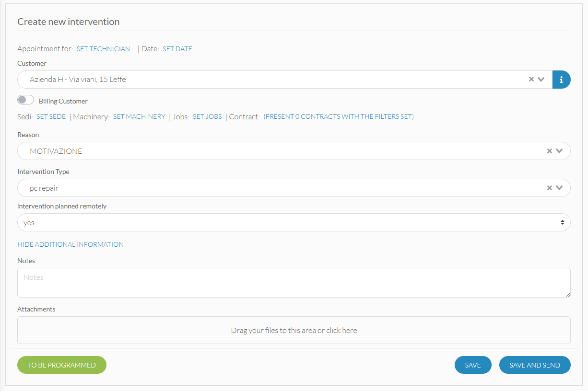Click the SET TECHNICIAN link

click(103, 49)
